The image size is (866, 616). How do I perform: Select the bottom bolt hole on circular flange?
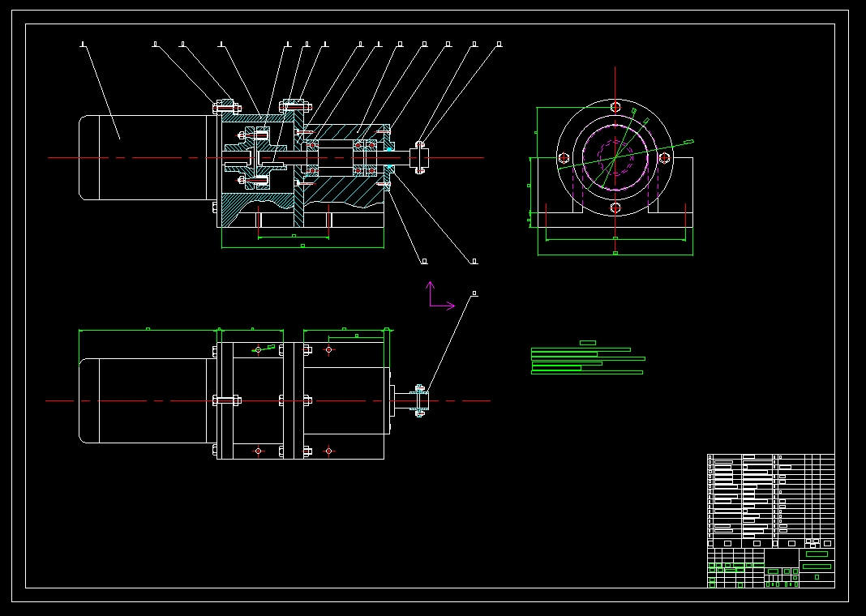(x=615, y=208)
